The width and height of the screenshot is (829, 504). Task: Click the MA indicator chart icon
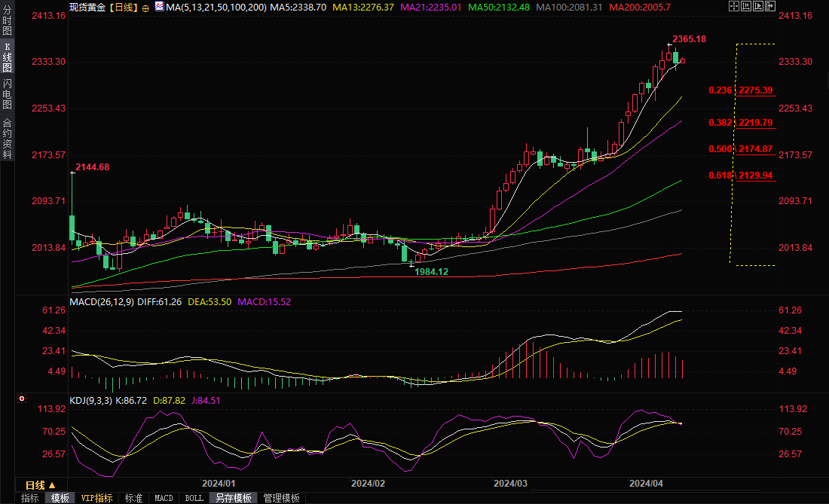(158, 6)
